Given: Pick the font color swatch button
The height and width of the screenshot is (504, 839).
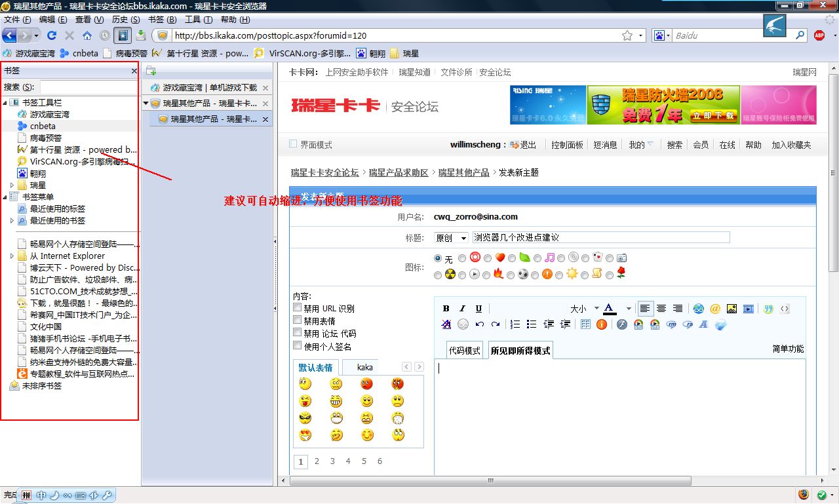Looking at the screenshot, I should tap(610, 309).
